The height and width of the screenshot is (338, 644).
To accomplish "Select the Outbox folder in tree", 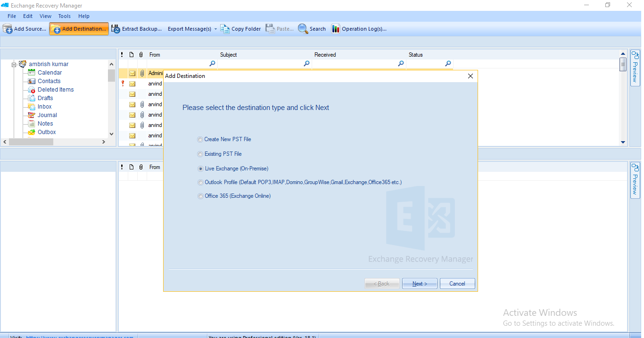I will coord(47,132).
